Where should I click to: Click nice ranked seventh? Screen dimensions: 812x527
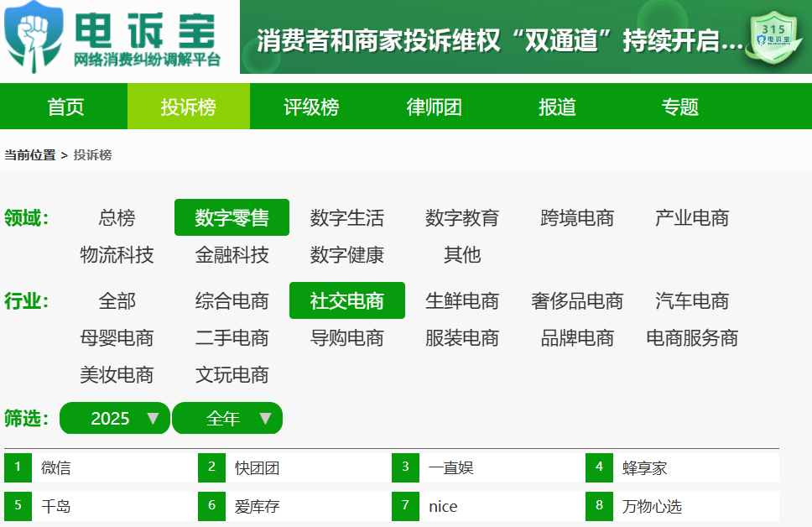445,507
